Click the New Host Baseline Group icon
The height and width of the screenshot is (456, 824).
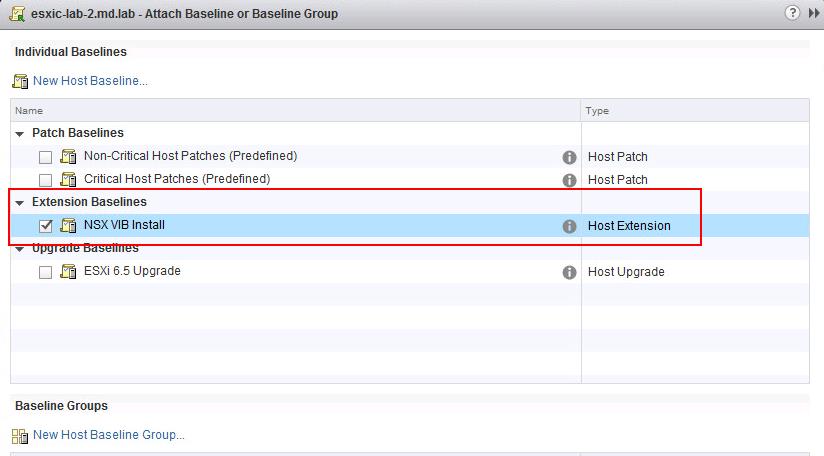pyautogui.click(x=20, y=436)
